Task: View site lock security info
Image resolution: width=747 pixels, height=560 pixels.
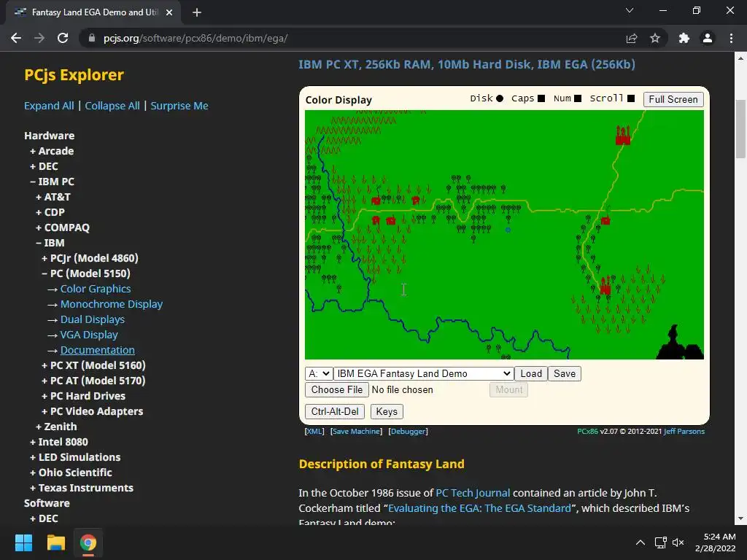Action: (92, 38)
